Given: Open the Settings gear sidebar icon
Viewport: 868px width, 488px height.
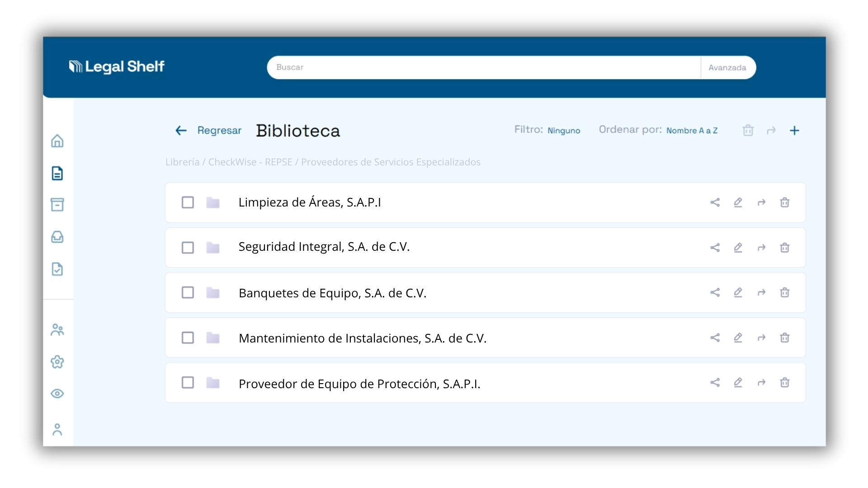Looking at the screenshot, I should coord(57,361).
